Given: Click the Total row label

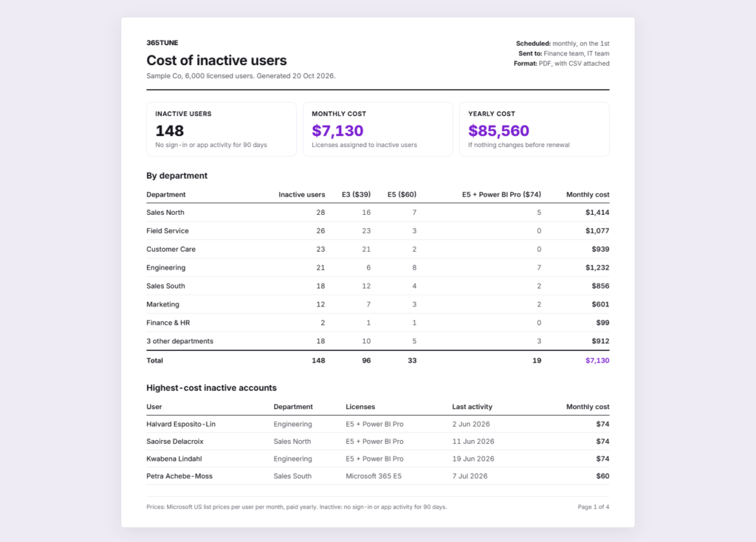Looking at the screenshot, I should coord(154,360).
